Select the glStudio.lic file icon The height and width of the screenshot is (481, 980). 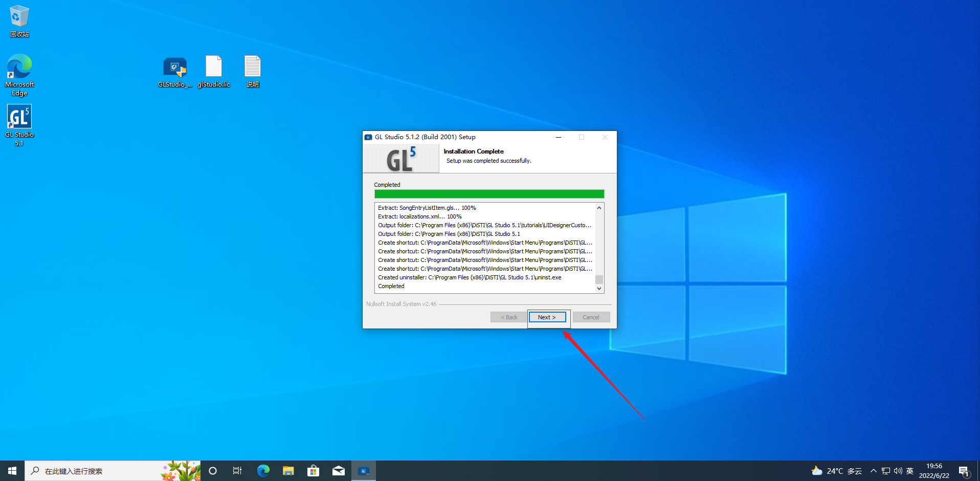pos(214,72)
